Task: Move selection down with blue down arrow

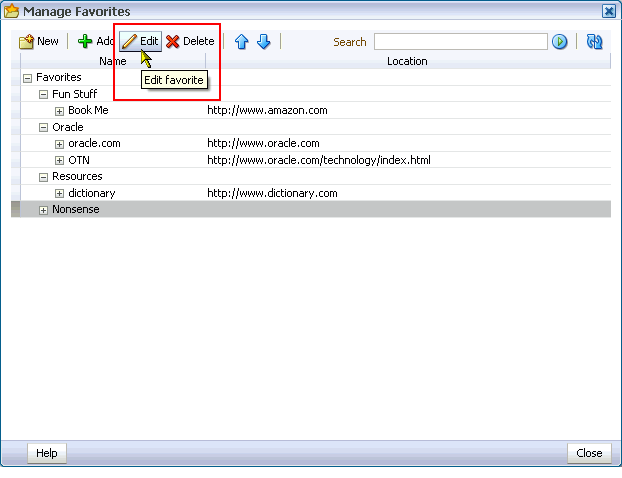Action: pos(264,41)
